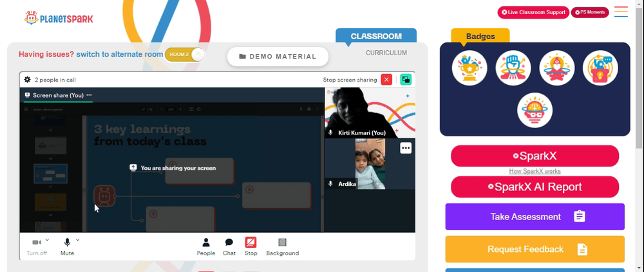The image size is (644, 272).
Task: Open the hamburger menu
Action: pyautogui.click(x=621, y=12)
